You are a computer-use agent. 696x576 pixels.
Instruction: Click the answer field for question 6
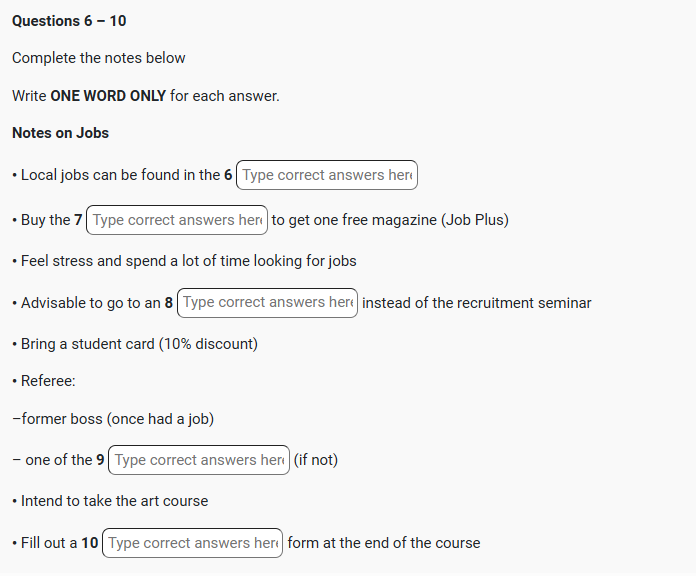click(x=327, y=175)
